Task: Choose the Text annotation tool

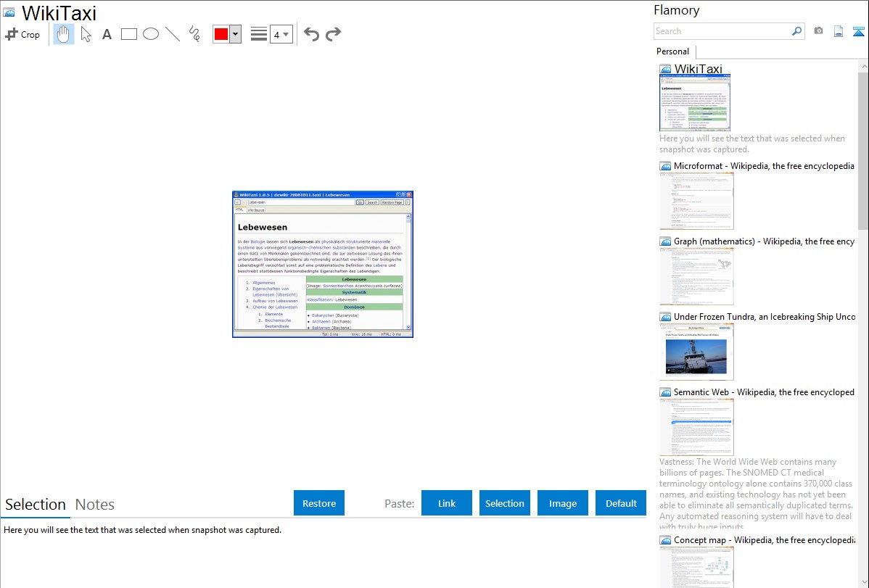Action: tap(107, 34)
